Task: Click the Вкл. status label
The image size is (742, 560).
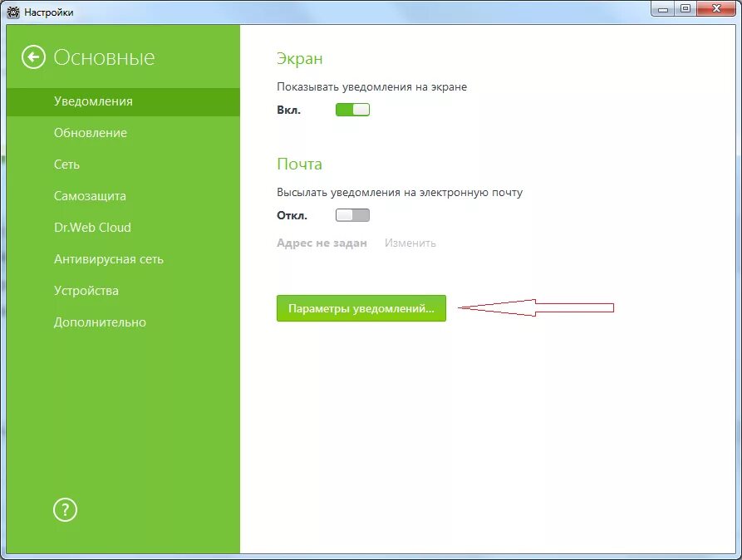Action: pyautogui.click(x=288, y=111)
